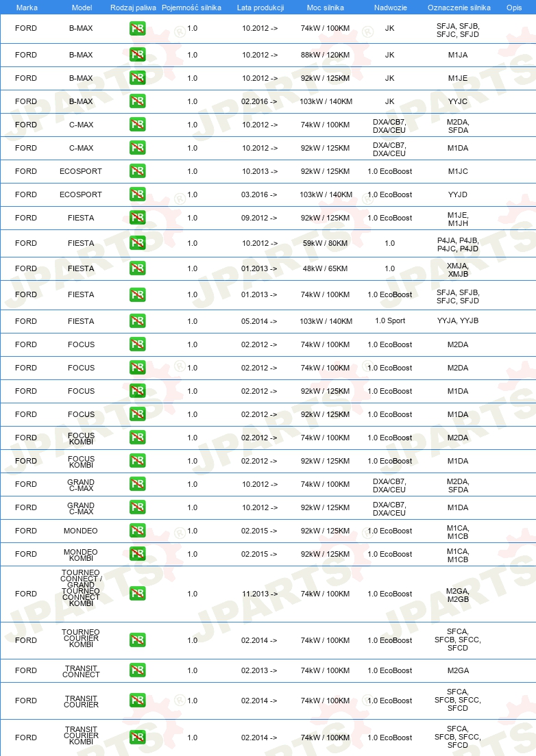
Task: Click the Rodzaj paliwa column header
Action: 133,8
